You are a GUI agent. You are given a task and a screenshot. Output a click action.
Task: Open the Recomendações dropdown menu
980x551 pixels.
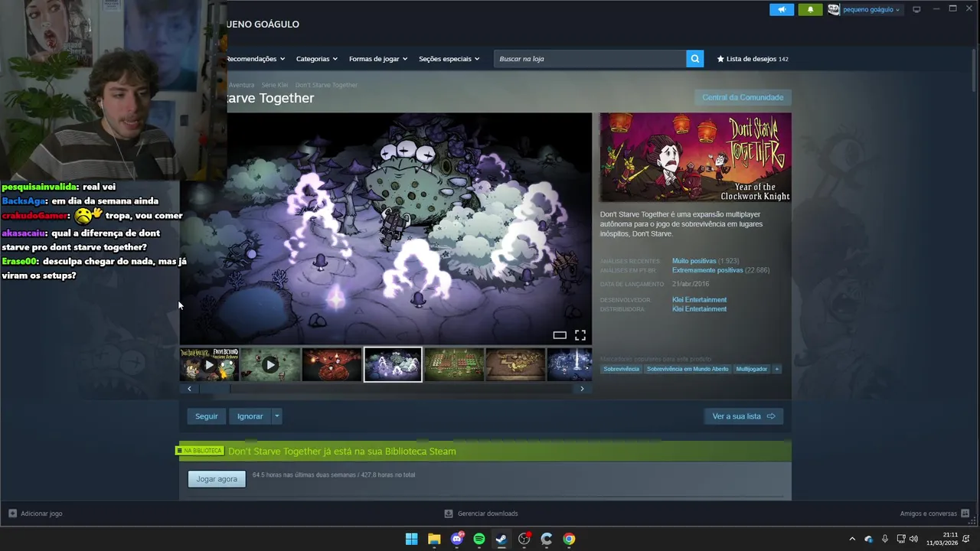256,59
